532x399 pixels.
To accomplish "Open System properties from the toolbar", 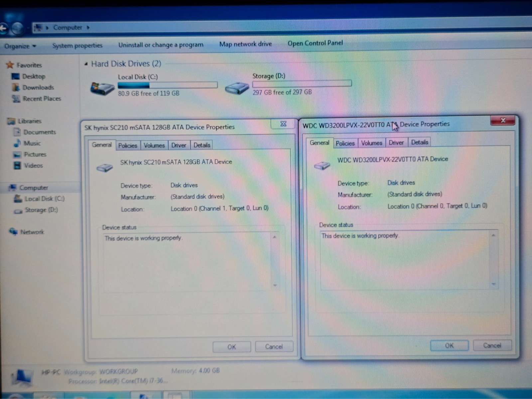I will (77, 46).
